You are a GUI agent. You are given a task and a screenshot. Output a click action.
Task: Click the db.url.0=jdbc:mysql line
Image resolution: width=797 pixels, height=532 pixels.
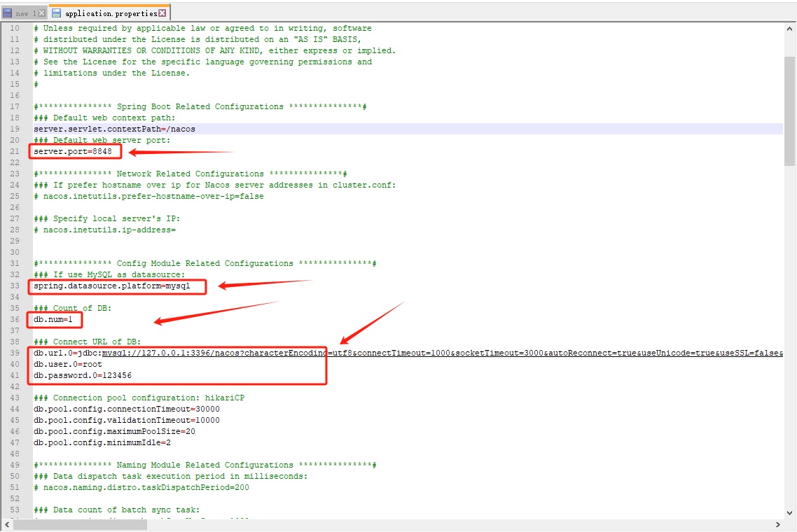pos(408,353)
